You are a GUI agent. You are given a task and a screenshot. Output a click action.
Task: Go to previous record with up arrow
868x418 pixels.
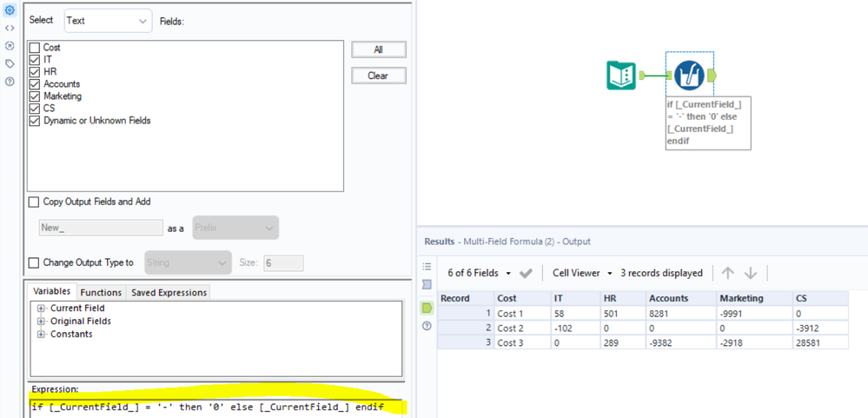click(728, 273)
